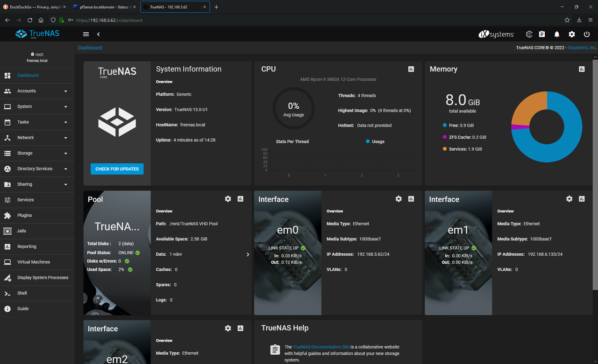598x364 pixels.
Task: Click the iXsystems logo
Action: (496, 35)
